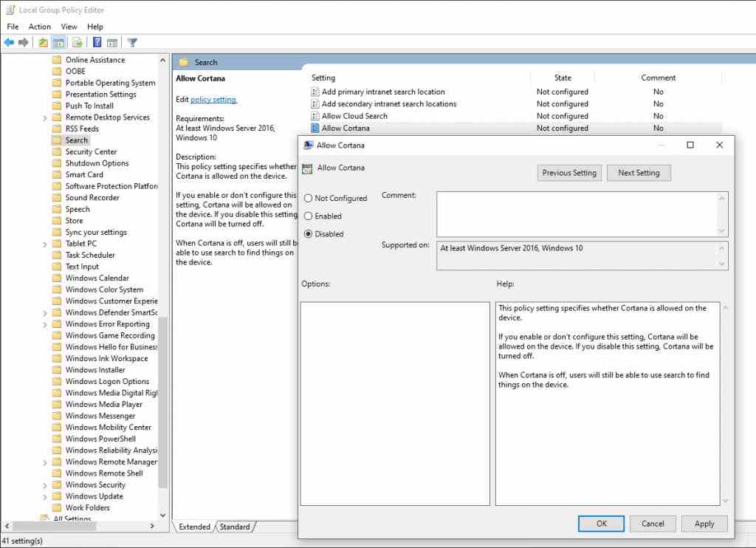Click the Allow Cloud Search policy icon
This screenshot has width=756, height=548.
point(315,116)
